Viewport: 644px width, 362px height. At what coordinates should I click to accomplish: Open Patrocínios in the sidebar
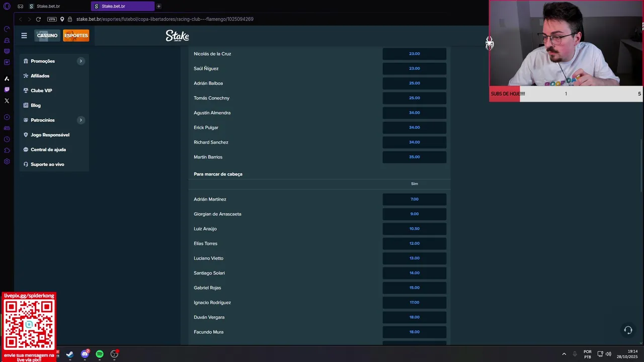pyautogui.click(x=43, y=120)
